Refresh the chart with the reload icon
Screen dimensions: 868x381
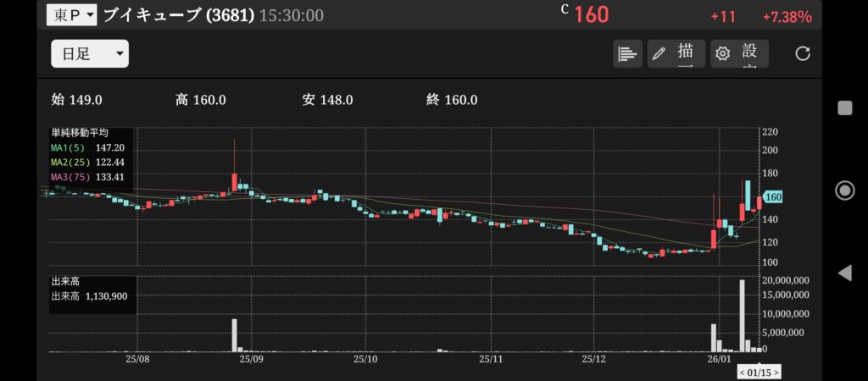802,54
